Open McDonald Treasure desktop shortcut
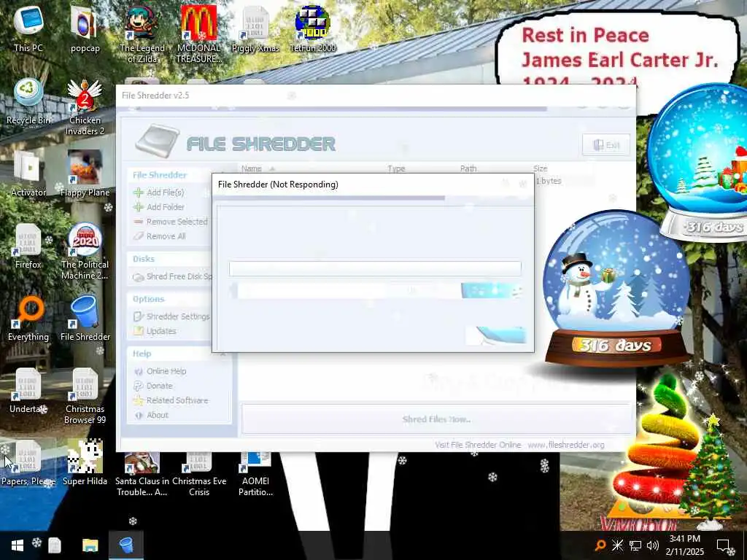The height and width of the screenshot is (560, 747). point(198,34)
